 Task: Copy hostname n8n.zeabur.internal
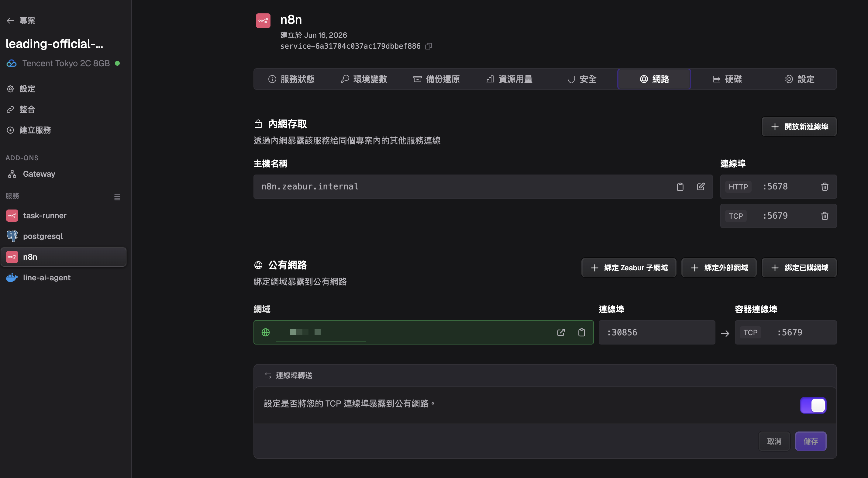680,187
